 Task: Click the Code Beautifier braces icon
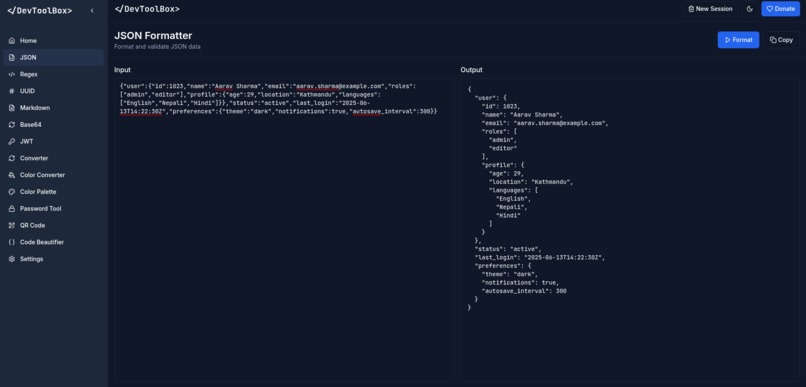12,242
